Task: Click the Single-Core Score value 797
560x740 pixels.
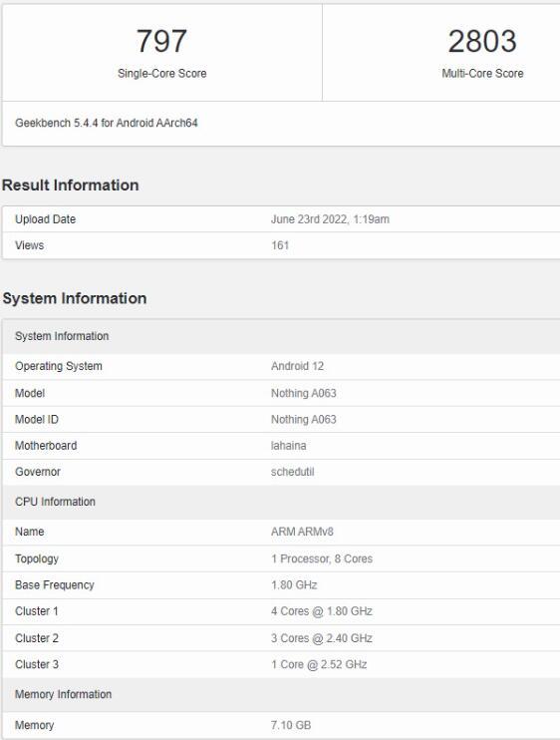Action: pos(161,41)
